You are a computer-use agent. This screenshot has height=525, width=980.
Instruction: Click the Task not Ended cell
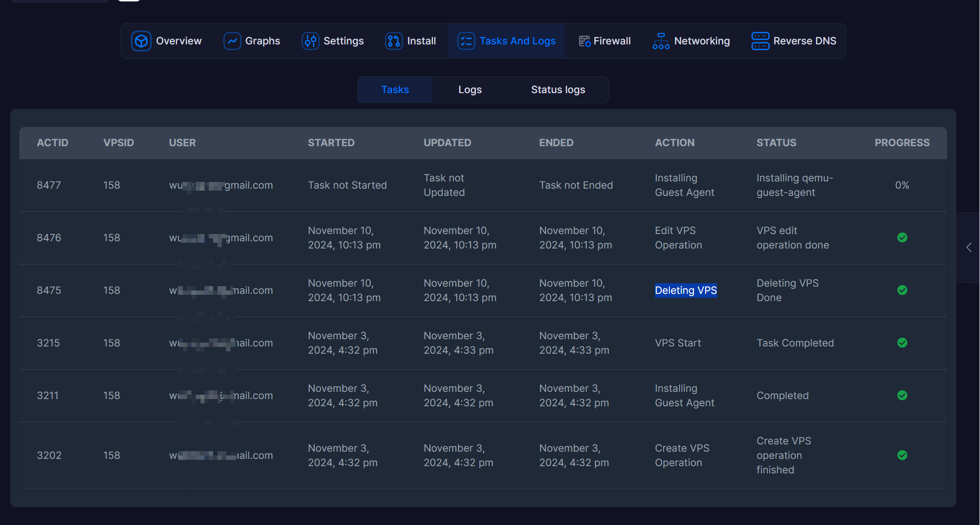[x=576, y=185]
